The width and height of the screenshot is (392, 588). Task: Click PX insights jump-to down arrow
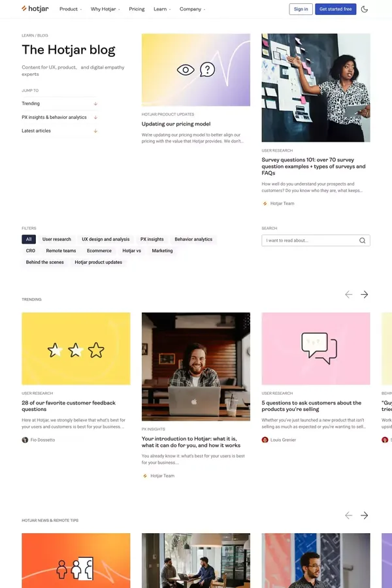tap(95, 118)
